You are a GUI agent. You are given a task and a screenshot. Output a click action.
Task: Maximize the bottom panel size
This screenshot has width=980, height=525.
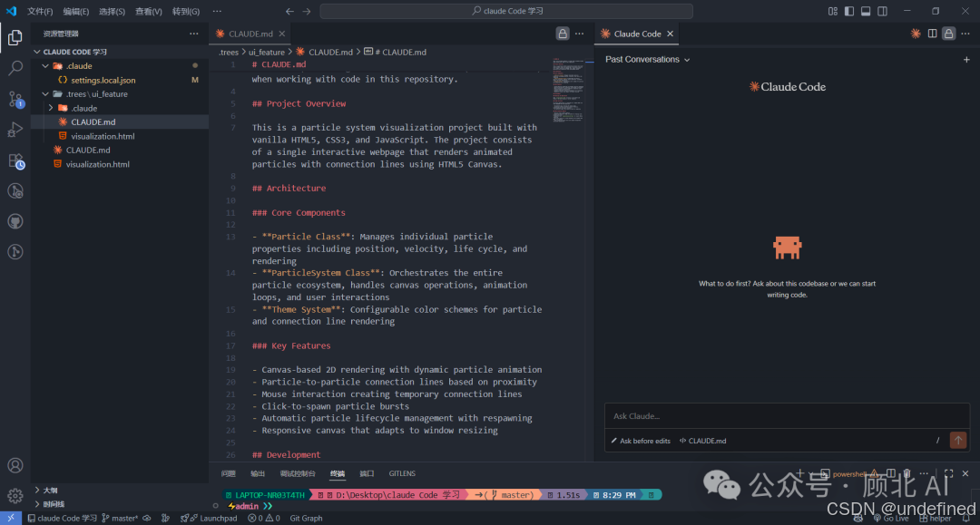tap(949, 474)
